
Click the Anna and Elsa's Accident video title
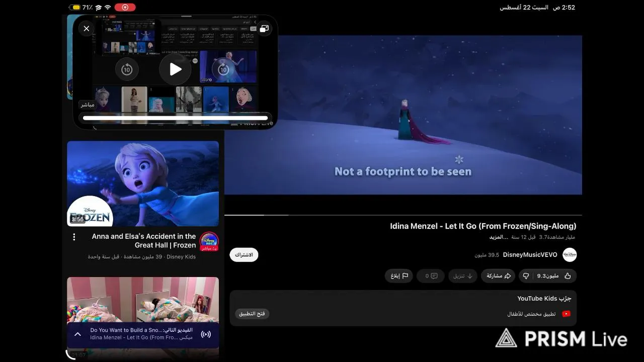(x=143, y=241)
